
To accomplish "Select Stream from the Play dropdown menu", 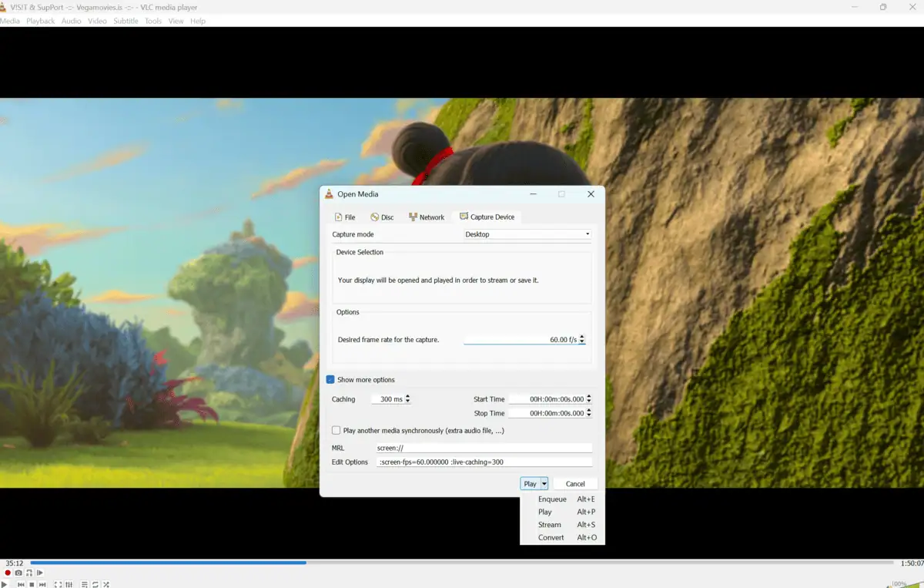I will (550, 525).
